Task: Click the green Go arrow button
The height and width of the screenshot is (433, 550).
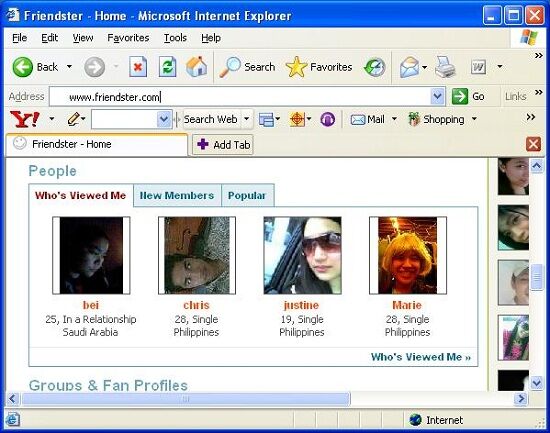Action: tap(460, 96)
